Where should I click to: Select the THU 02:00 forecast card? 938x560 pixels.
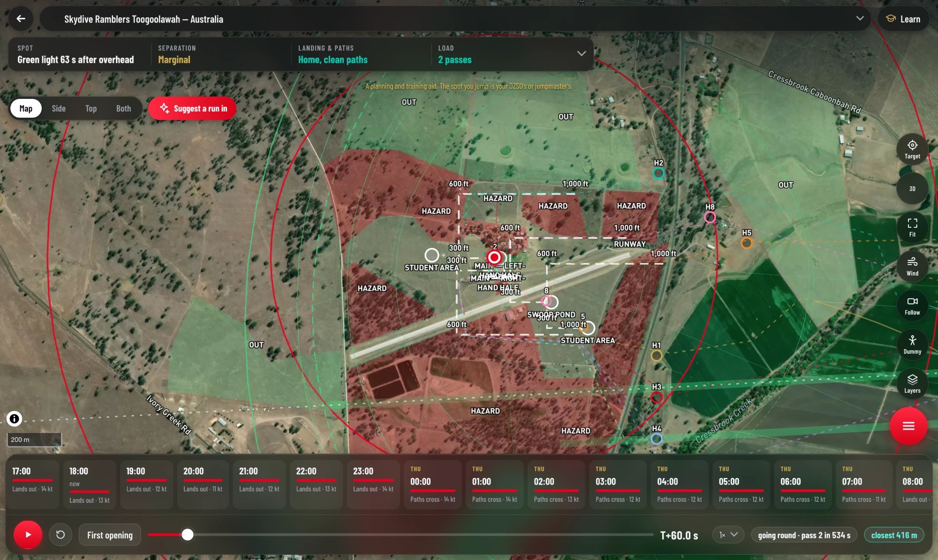click(x=556, y=484)
